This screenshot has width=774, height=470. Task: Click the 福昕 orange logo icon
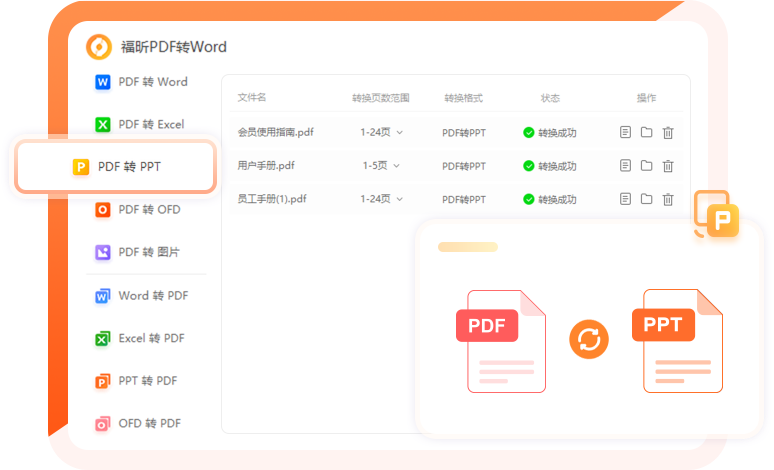tap(99, 47)
